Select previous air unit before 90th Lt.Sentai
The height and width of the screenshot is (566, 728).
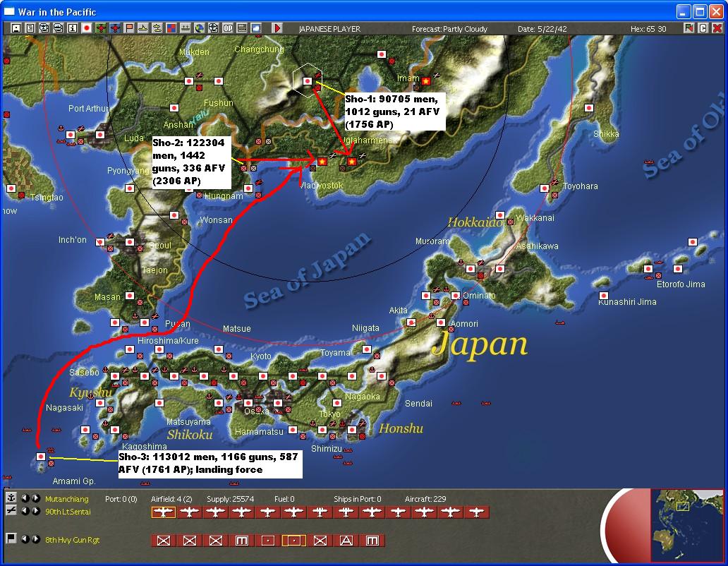tap(25, 511)
